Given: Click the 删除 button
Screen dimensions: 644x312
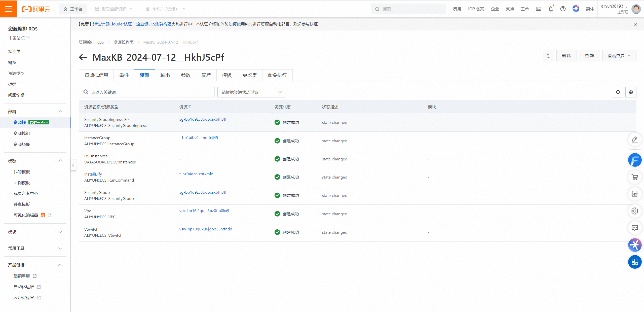Looking at the screenshot, I should tap(566, 56).
